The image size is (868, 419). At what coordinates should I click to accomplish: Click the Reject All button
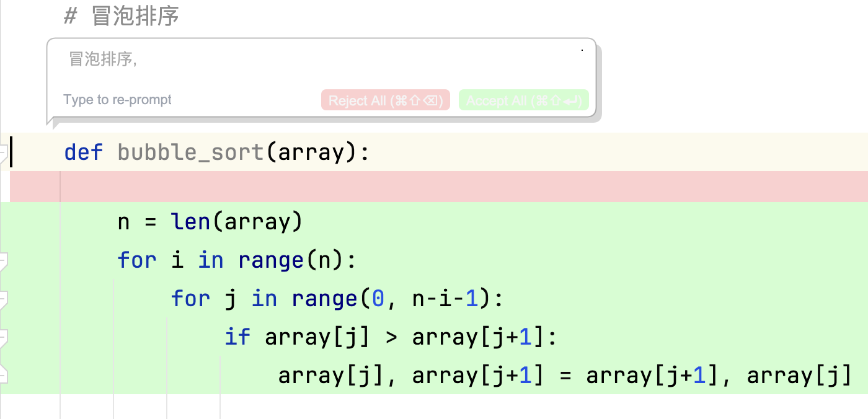coord(385,100)
